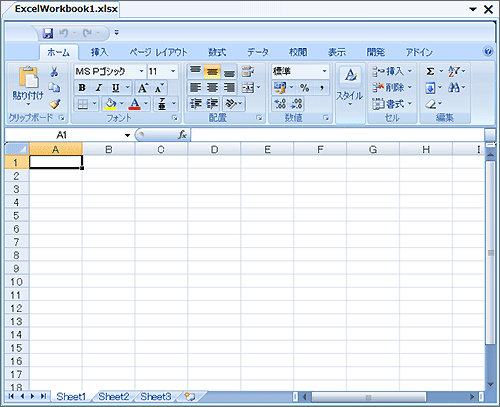The image size is (500, 407).
Task: Click the percent style icon
Action: pos(304,88)
